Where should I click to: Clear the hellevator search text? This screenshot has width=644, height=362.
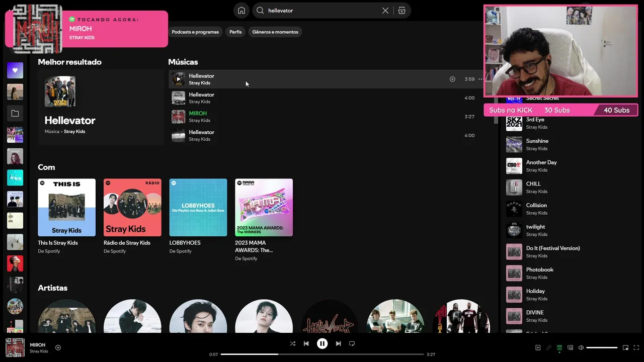[385, 11]
